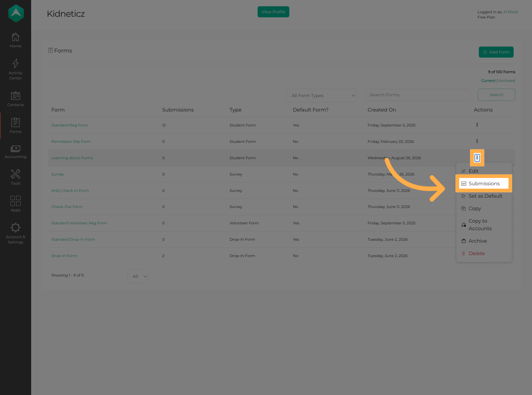Open the Drop-In Form link

tap(64, 256)
